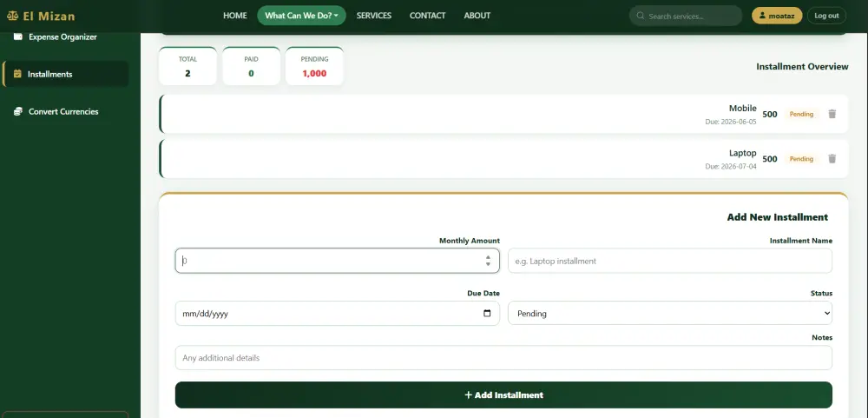Click the Monthly Amount spinner arrows
The width and height of the screenshot is (868, 418).
pos(488,261)
